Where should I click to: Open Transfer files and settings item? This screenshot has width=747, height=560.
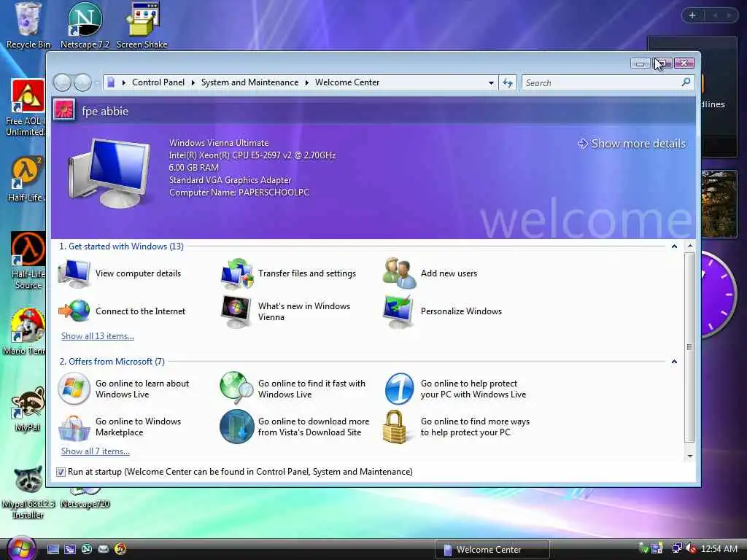click(x=289, y=273)
